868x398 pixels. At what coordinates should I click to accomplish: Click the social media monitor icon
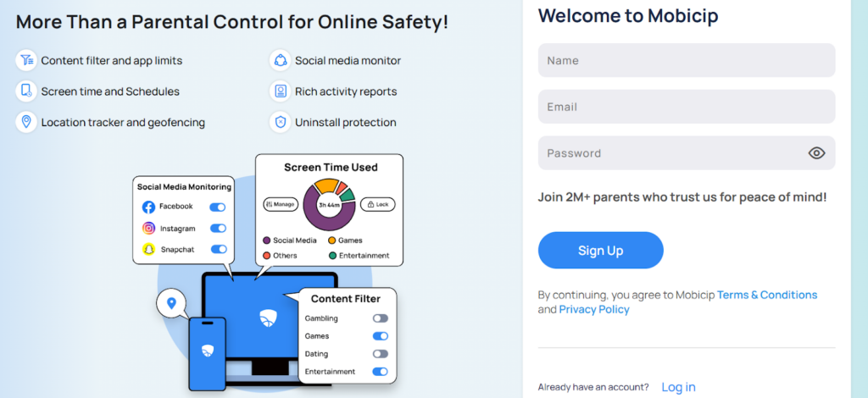(x=281, y=60)
